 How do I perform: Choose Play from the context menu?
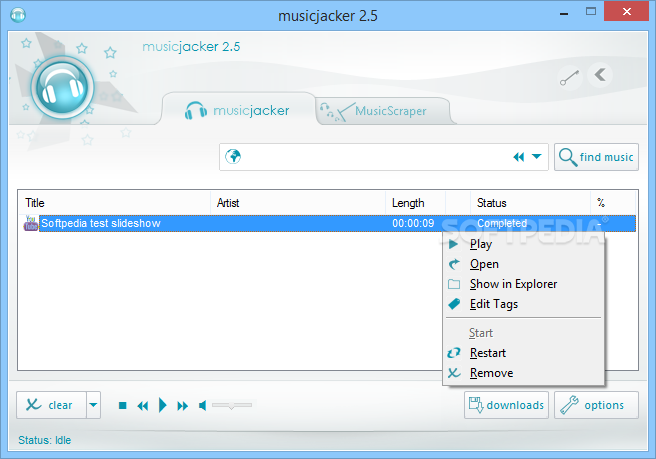[x=523, y=244]
